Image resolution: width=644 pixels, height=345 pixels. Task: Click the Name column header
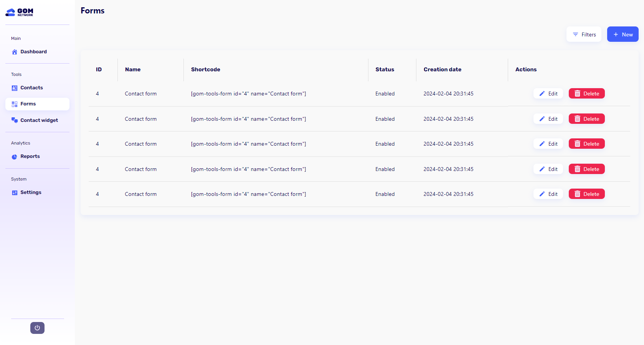tap(133, 69)
